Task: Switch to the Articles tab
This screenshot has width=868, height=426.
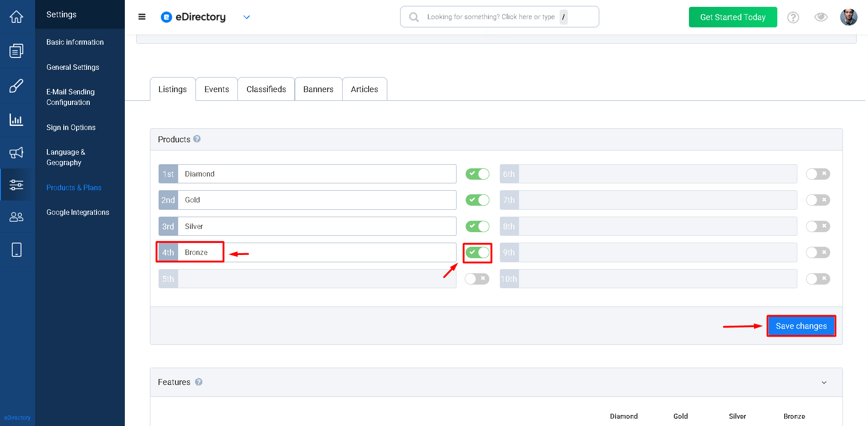Action: tap(365, 89)
